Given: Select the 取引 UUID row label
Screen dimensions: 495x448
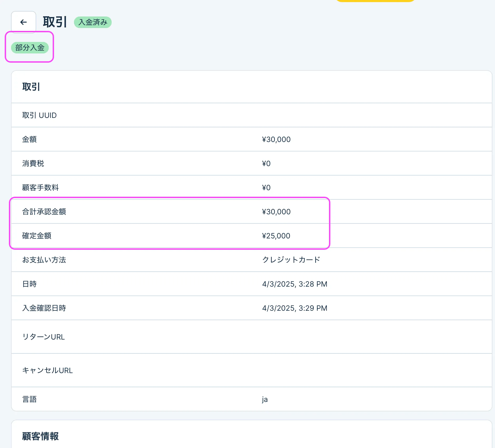Looking at the screenshot, I should (x=39, y=115).
